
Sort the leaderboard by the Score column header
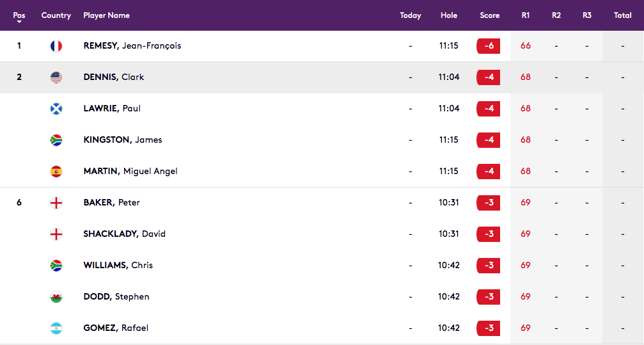[490, 15]
